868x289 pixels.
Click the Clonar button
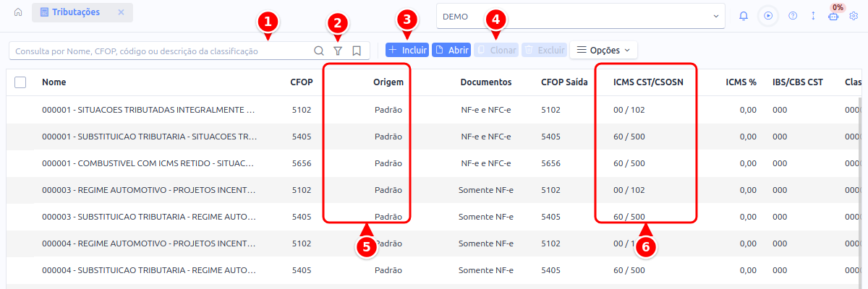click(496, 51)
